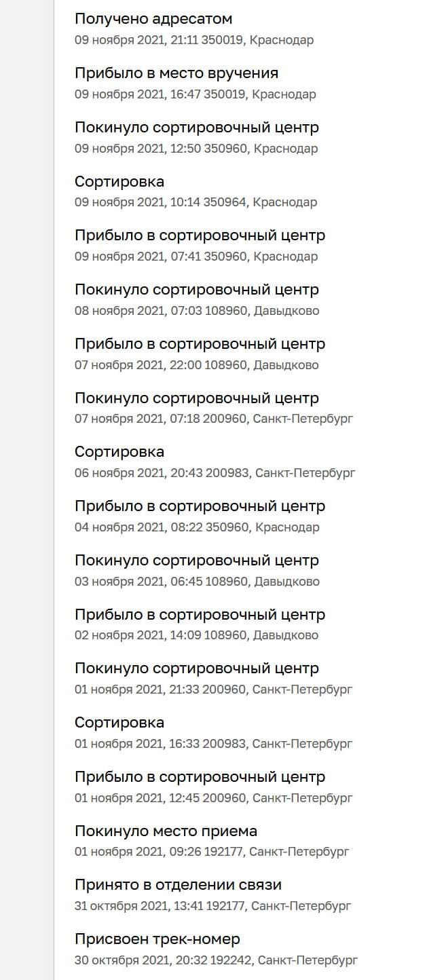The image size is (444, 980).
Task: Select 'Покинуло сортировочный центр' at 07 ноября 07:18
Action: (x=197, y=398)
